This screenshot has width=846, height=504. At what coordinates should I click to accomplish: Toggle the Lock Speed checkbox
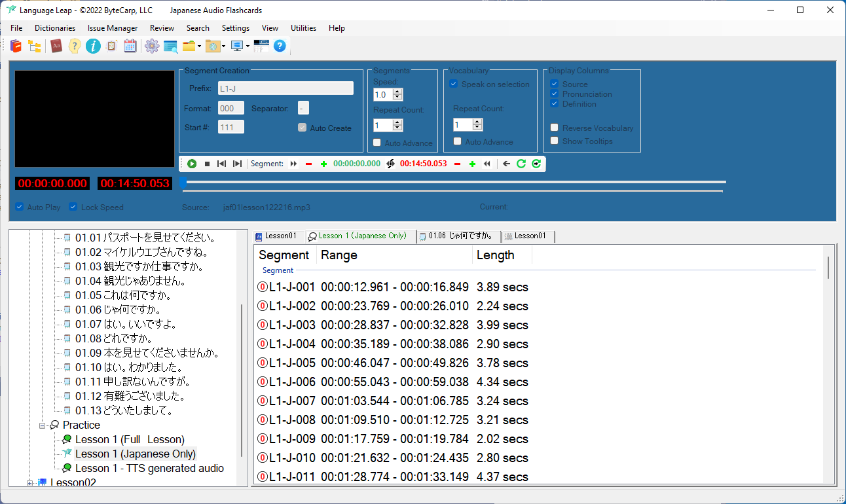tap(73, 207)
